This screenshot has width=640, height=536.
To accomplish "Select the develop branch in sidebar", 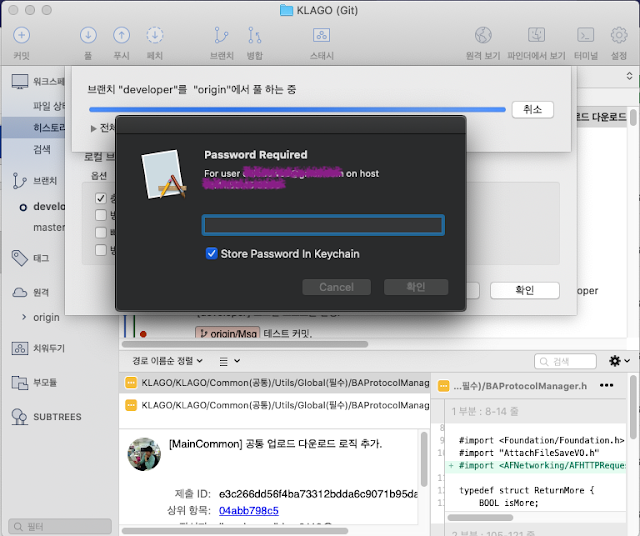I will click(x=49, y=207).
